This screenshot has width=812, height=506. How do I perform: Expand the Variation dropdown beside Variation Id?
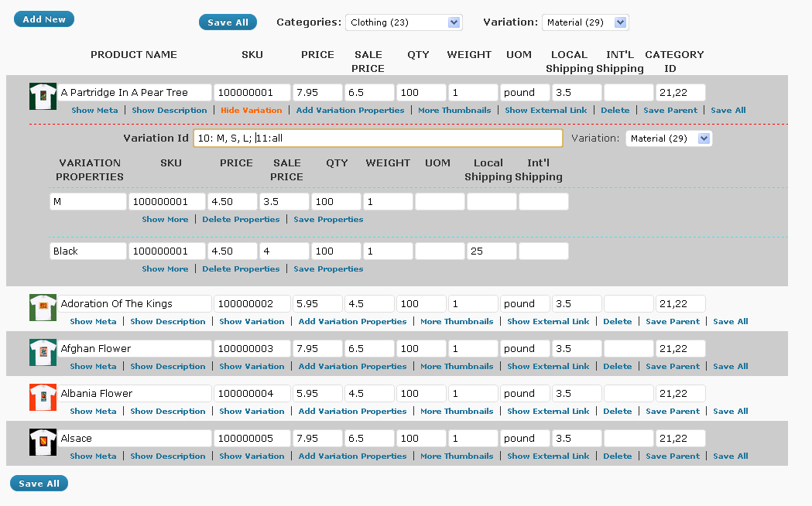[x=669, y=138]
